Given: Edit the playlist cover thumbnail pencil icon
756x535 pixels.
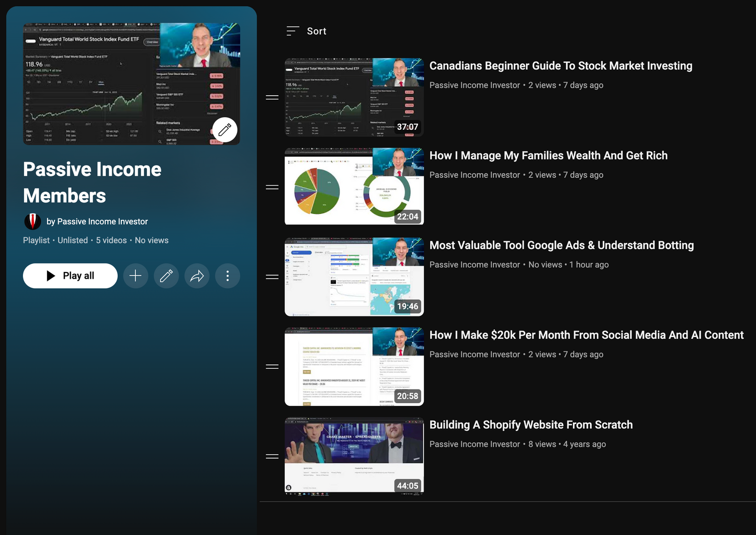Looking at the screenshot, I should [x=225, y=130].
